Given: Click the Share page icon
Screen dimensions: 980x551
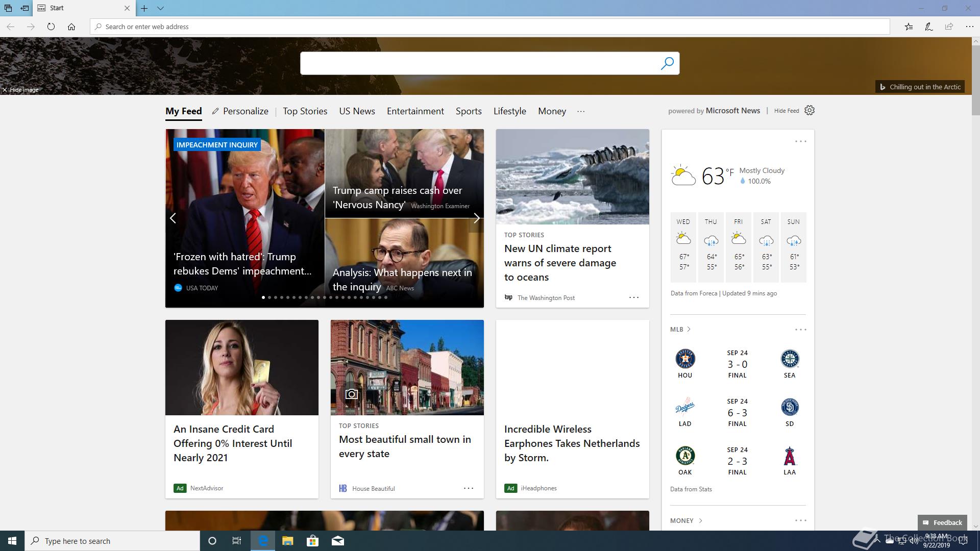Looking at the screenshot, I should click(949, 27).
